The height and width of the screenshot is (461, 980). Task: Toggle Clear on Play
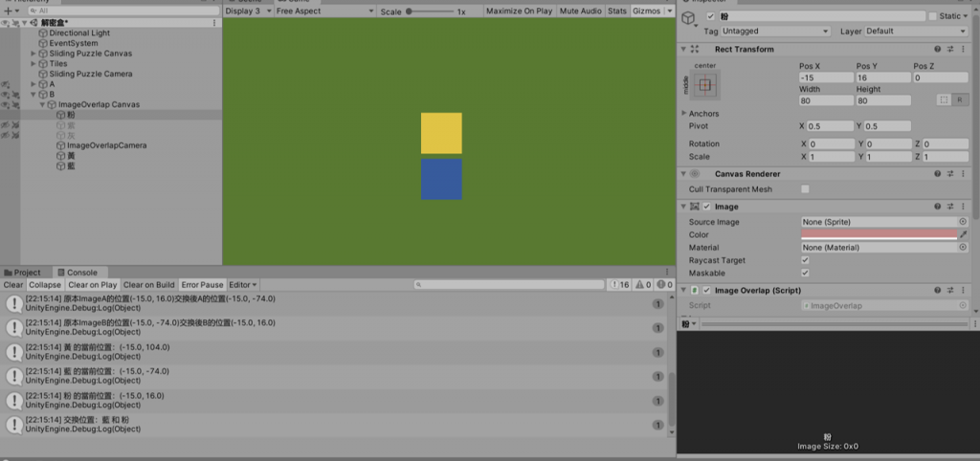point(93,285)
